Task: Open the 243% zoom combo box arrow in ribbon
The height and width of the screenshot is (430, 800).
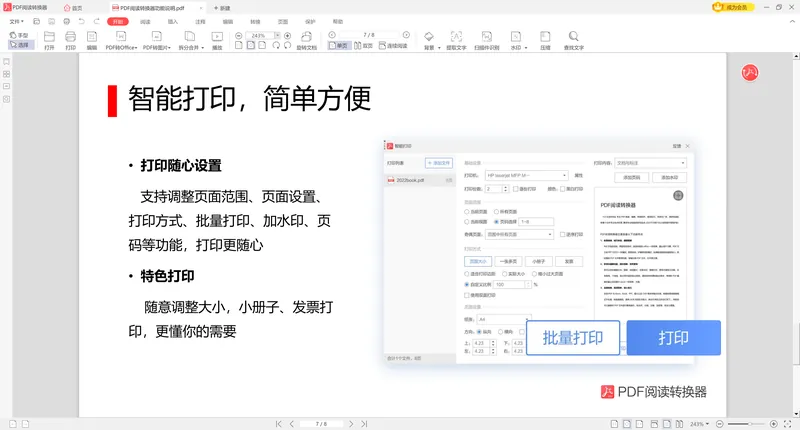Action: (x=277, y=35)
